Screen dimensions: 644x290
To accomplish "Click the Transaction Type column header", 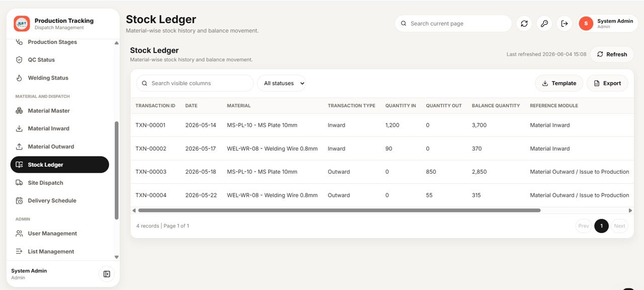I will pyautogui.click(x=351, y=106).
